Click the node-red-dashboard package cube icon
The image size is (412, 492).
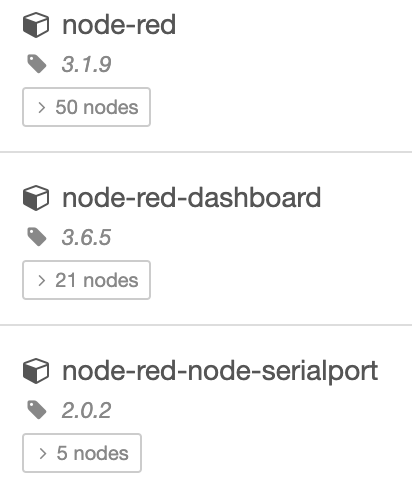36,198
